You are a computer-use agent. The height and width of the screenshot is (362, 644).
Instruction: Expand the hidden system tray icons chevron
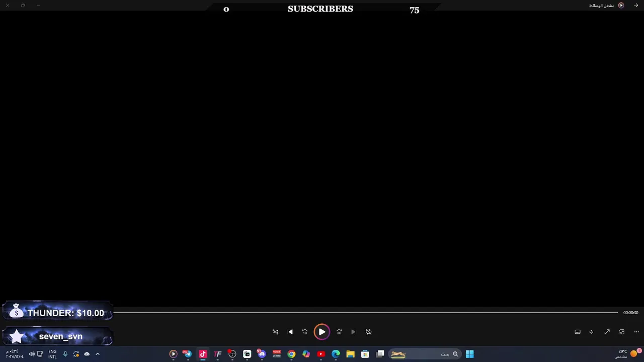click(x=98, y=354)
